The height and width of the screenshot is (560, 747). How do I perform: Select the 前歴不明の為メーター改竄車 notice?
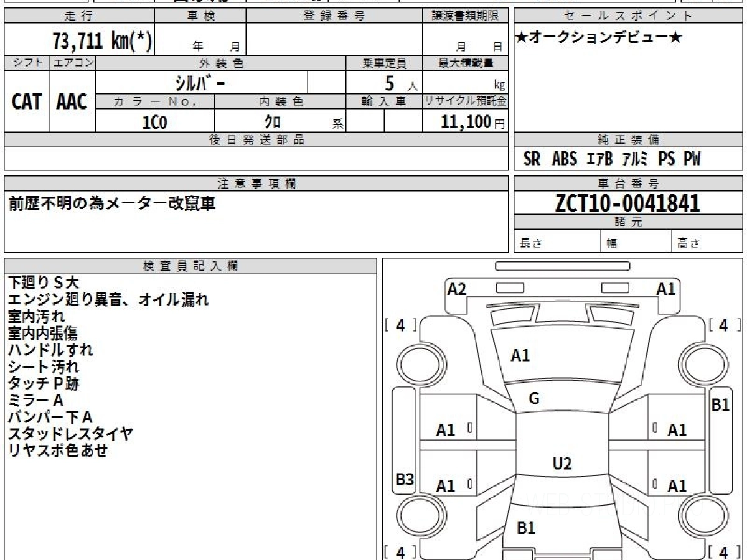click(x=112, y=203)
